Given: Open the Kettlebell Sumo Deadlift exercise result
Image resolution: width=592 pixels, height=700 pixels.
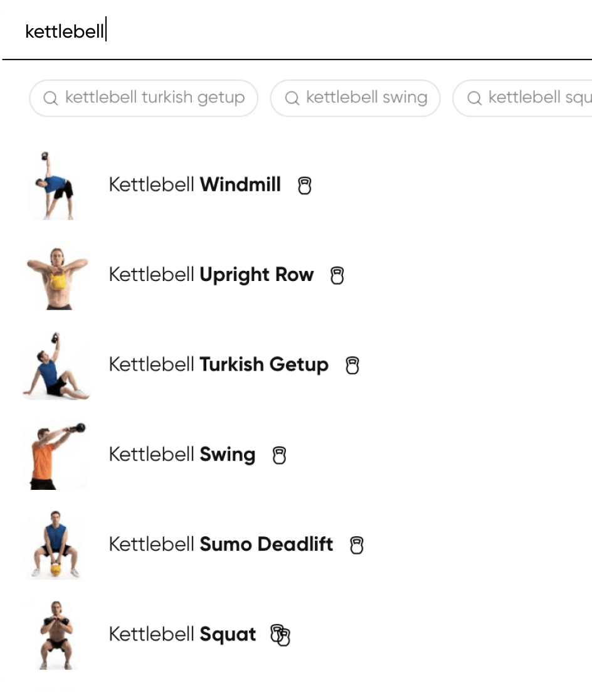Looking at the screenshot, I should [221, 545].
